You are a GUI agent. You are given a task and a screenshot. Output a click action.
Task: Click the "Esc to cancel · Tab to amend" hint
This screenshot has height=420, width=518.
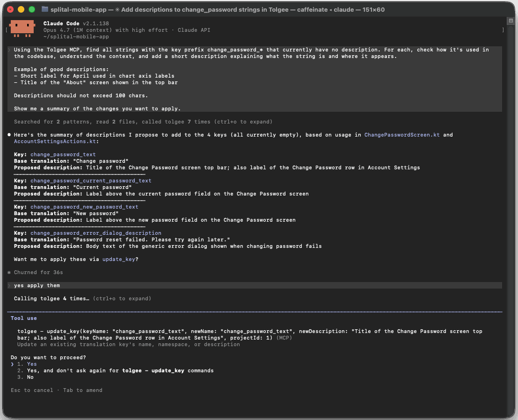click(57, 390)
